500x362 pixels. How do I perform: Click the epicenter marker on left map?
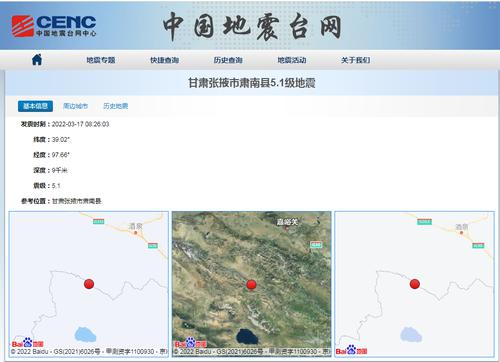click(89, 284)
